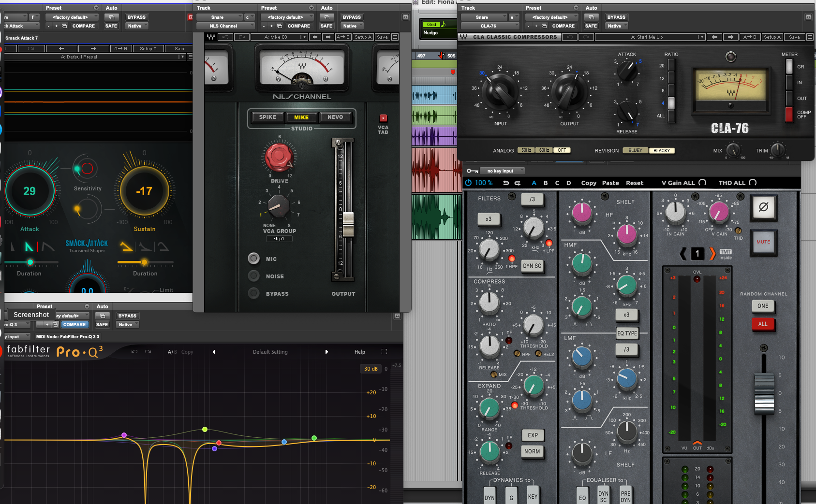
Task: Open the A: Default Preset dropdown in Smack Attack
Action: pos(95,57)
